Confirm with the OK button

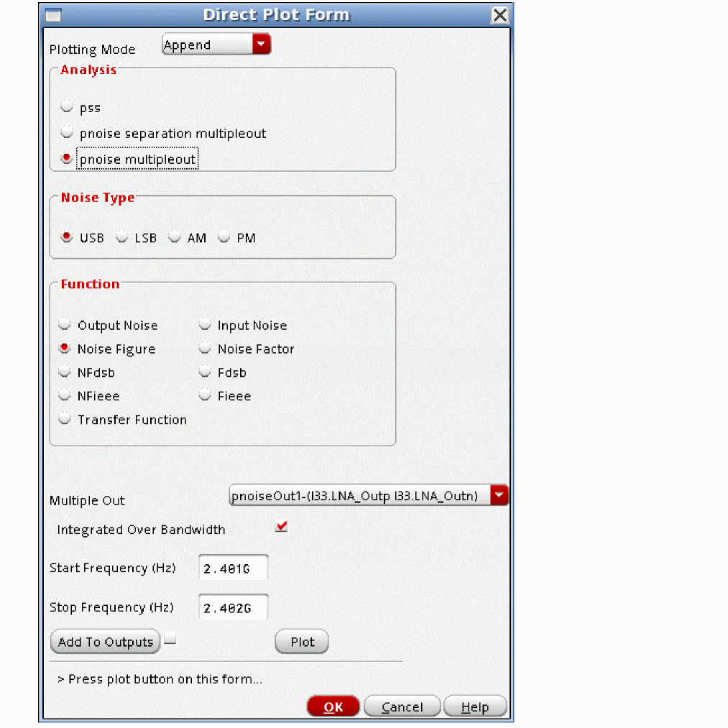click(333, 706)
